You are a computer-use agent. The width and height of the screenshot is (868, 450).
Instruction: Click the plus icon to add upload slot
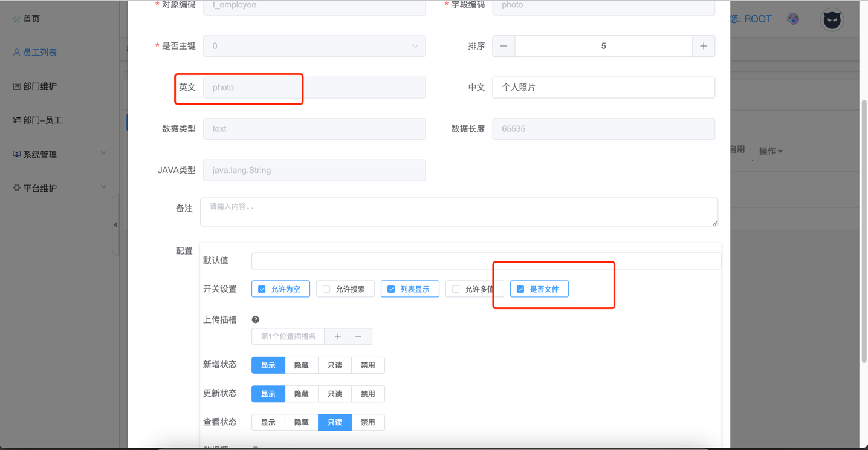click(338, 336)
